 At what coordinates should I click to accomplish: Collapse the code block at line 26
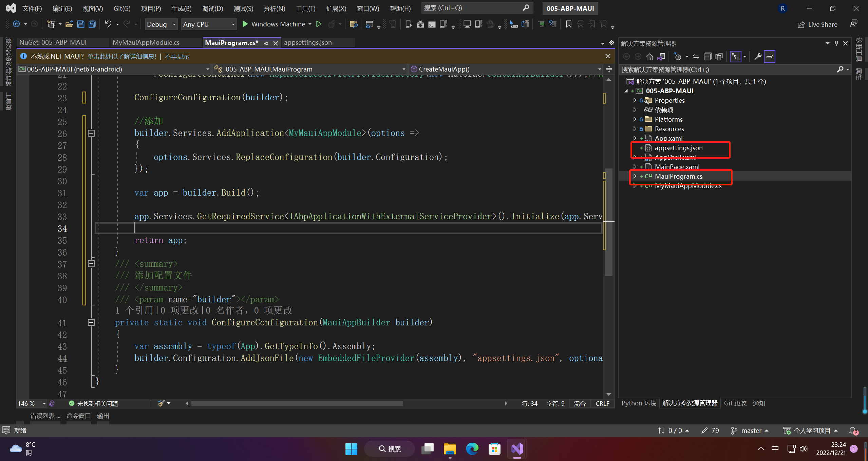(x=91, y=133)
